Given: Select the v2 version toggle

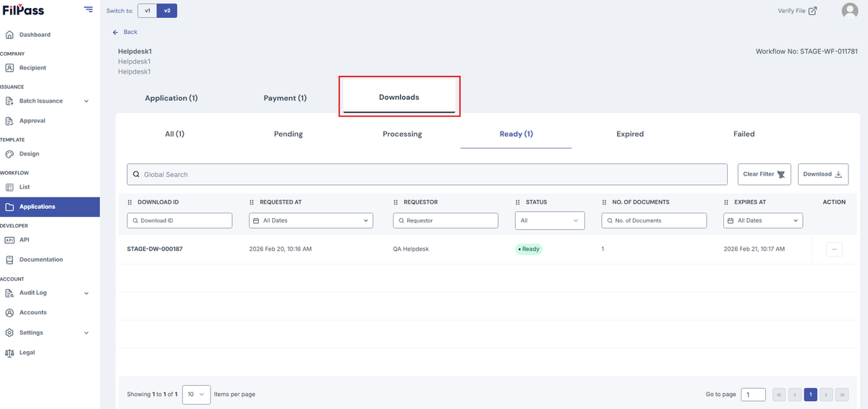Looking at the screenshot, I should click(167, 11).
